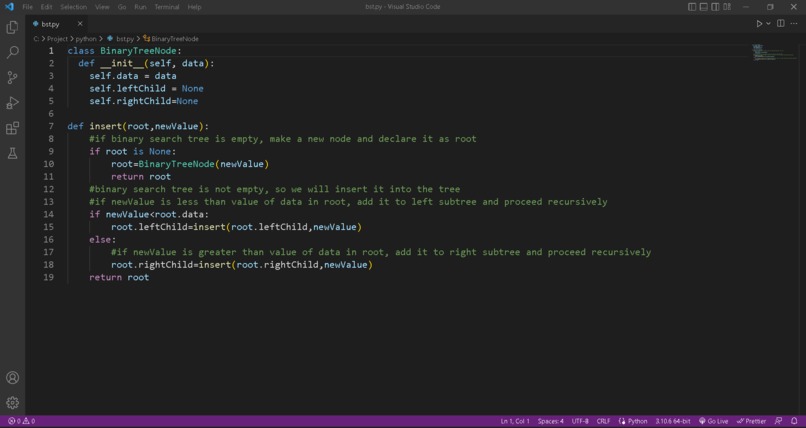Open the File menu

click(27, 7)
